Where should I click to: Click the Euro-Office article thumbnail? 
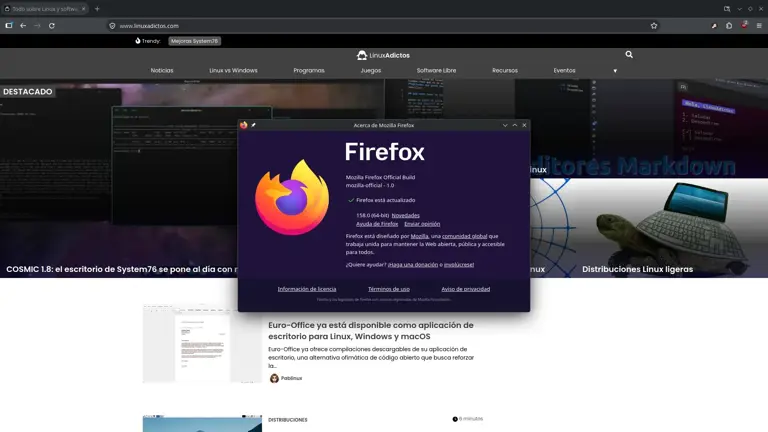coord(202,343)
